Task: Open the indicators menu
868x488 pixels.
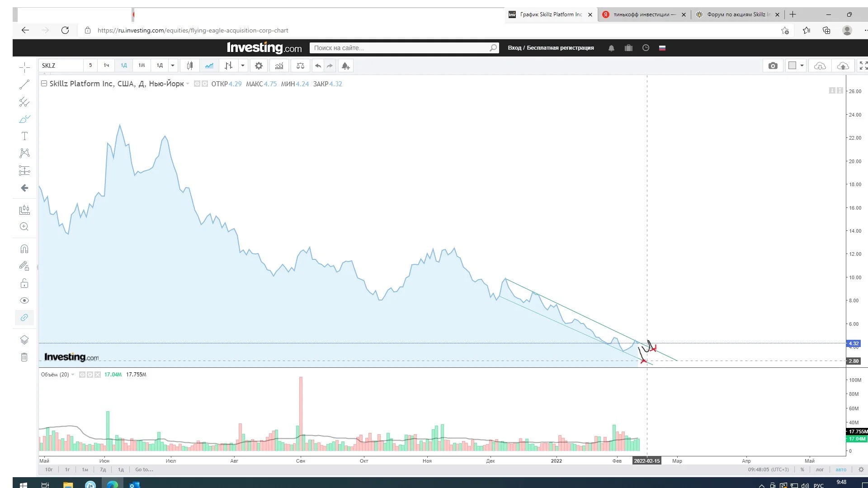Action: pyautogui.click(x=279, y=66)
